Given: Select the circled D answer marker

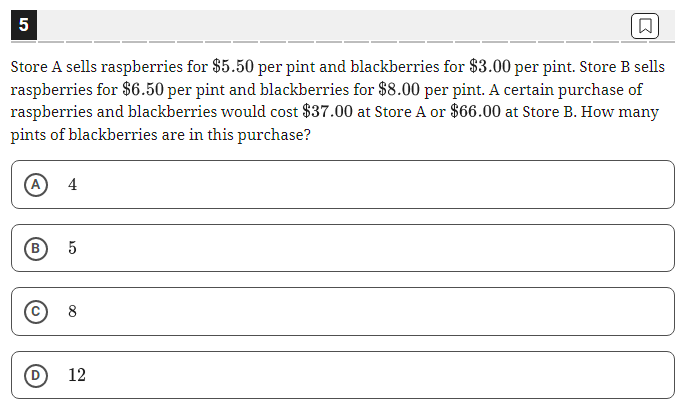Looking at the screenshot, I should (x=36, y=375).
